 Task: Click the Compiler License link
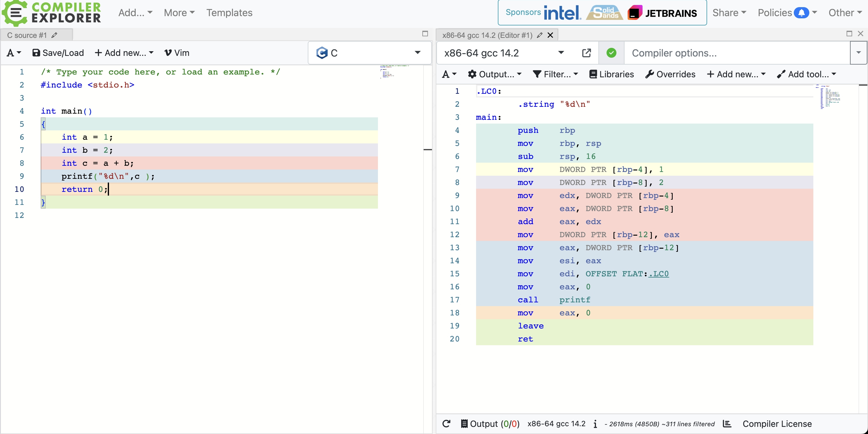(x=777, y=423)
